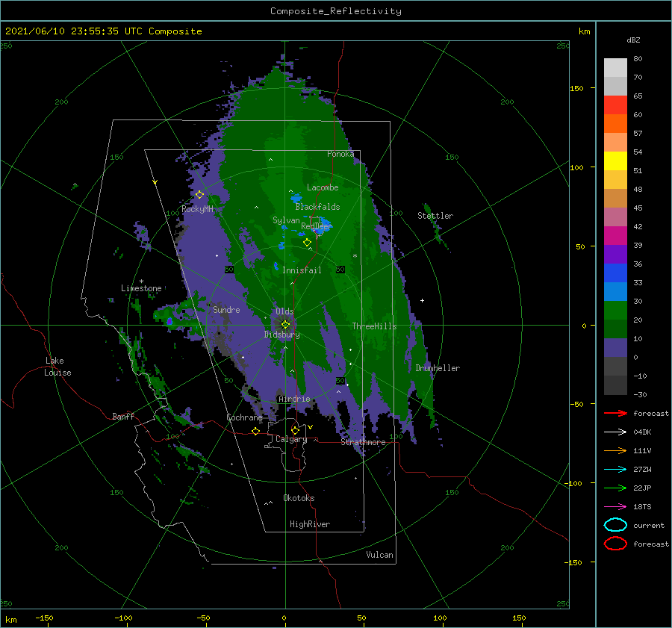Select the Ponoka label on map
Viewport: 672px width, 628px height.
click(340, 154)
